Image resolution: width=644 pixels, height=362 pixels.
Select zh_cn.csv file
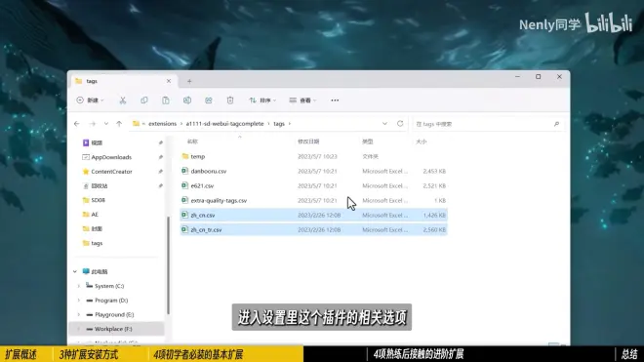(x=313, y=215)
